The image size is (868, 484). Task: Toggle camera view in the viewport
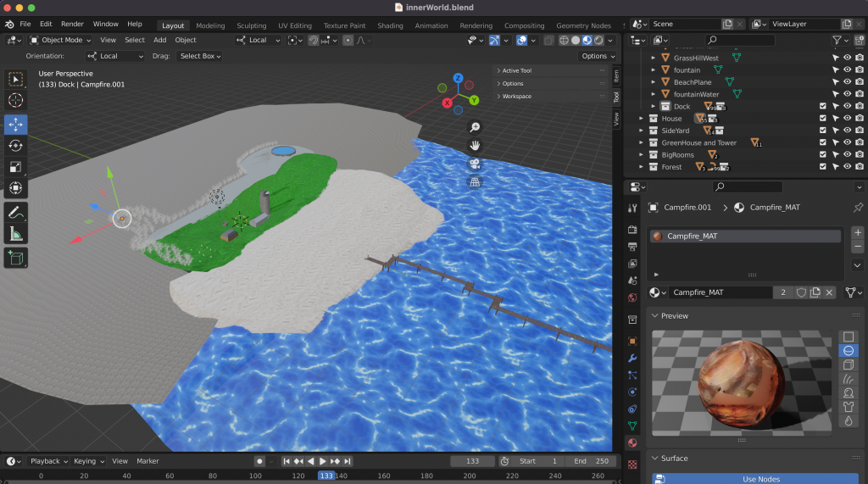click(476, 164)
